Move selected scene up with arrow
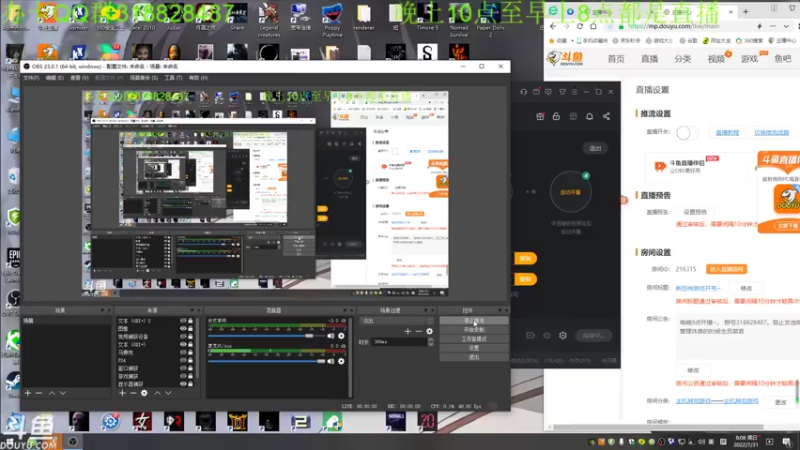 [x=52, y=393]
